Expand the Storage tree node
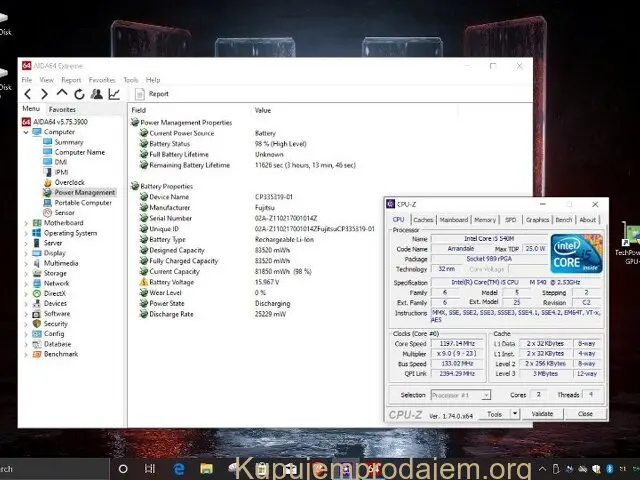Screen dimensions: 640x480 [x=26, y=273]
